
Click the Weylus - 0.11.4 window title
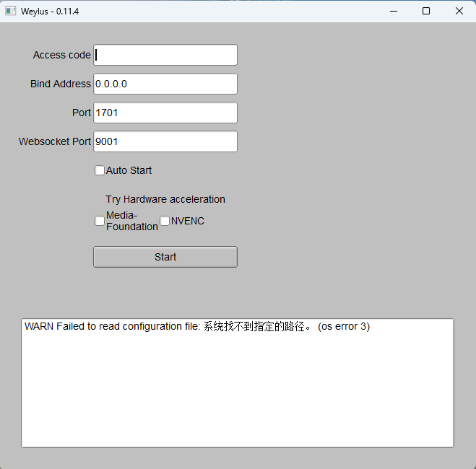coord(50,12)
